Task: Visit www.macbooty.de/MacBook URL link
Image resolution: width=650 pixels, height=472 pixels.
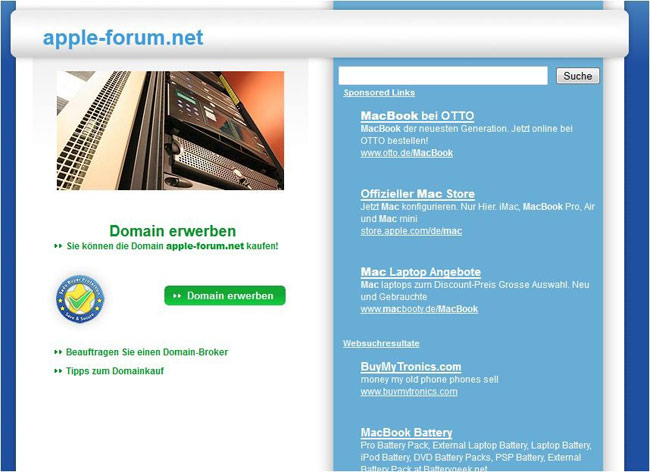Action: [x=419, y=309]
